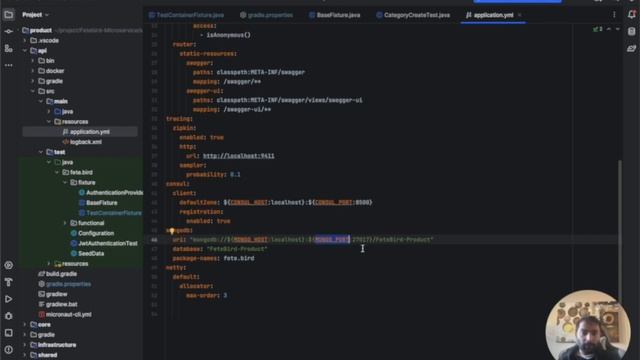Click editor vertical scrollbar thumb
The width and height of the screenshot is (640, 360).
[x=620, y=229]
